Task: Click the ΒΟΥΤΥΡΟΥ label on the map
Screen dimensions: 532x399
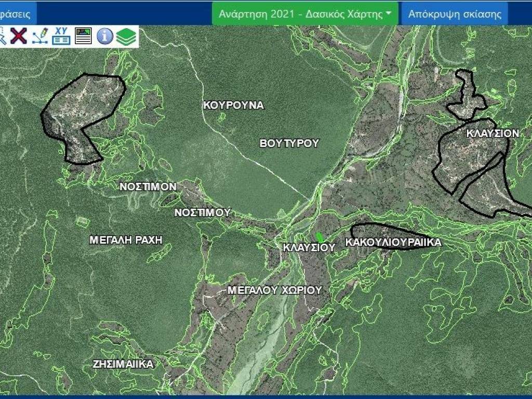Action: click(289, 143)
